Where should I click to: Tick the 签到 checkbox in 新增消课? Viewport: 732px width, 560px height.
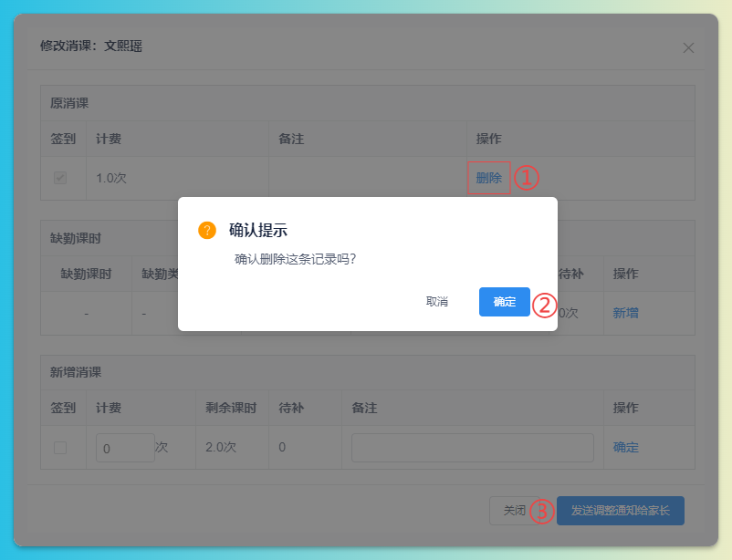[x=60, y=448]
